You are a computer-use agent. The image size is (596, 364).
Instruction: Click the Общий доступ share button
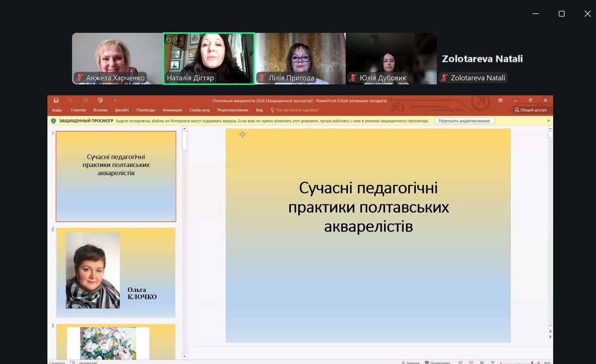[530, 110]
